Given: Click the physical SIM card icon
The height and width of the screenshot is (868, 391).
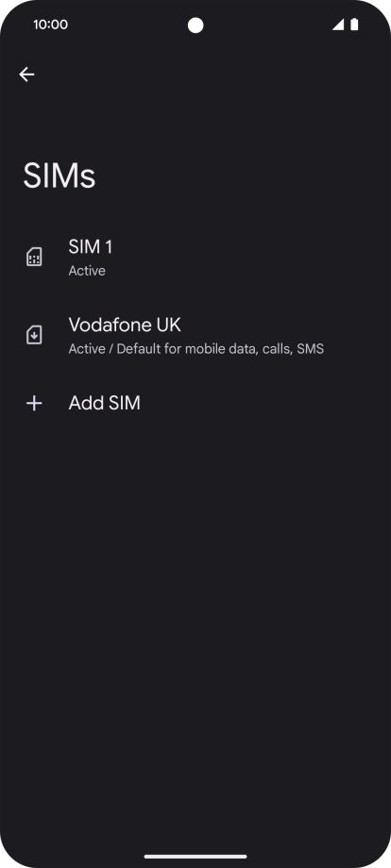Looking at the screenshot, I should pos(34,257).
